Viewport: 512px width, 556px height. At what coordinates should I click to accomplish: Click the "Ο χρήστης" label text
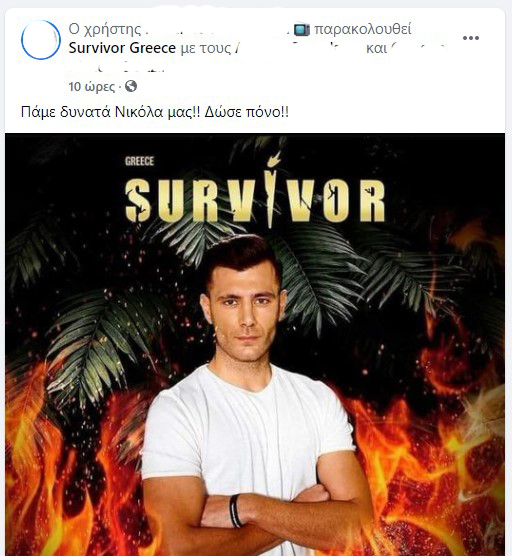click(104, 29)
